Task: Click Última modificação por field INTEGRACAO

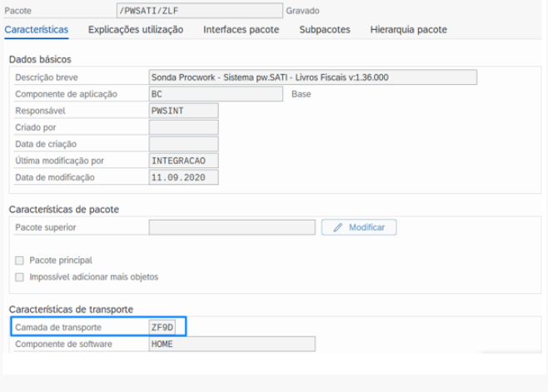Action: [183, 161]
